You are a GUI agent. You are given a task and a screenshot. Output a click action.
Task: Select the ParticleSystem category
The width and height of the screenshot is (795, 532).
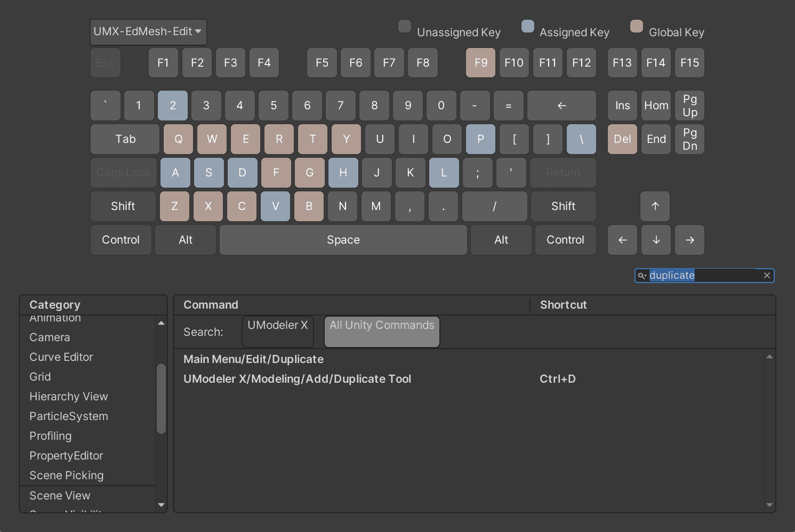point(88,416)
